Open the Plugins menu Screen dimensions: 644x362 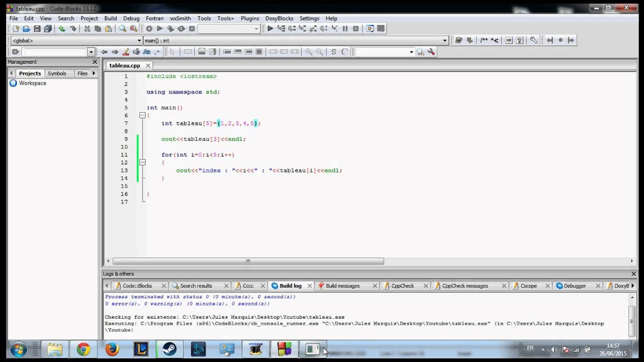[250, 18]
